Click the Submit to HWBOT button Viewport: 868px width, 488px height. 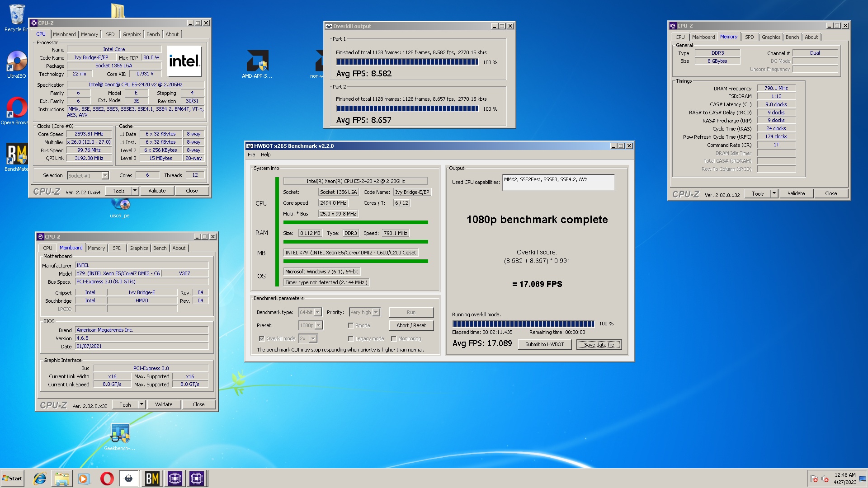pos(544,344)
